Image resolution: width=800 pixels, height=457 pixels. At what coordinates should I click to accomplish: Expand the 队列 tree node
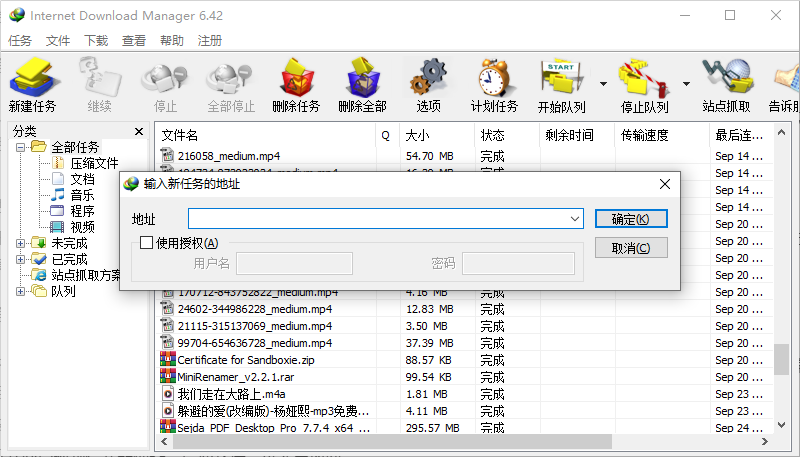(x=20, y=291)
